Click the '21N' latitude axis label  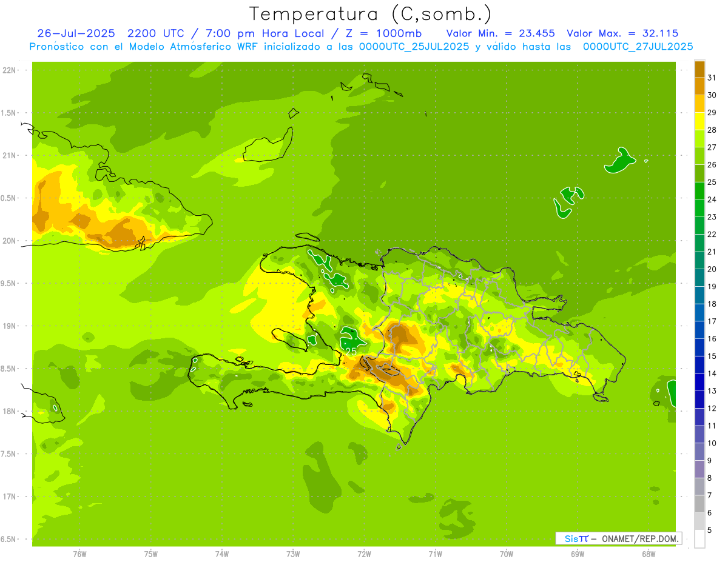click(10, 155)
